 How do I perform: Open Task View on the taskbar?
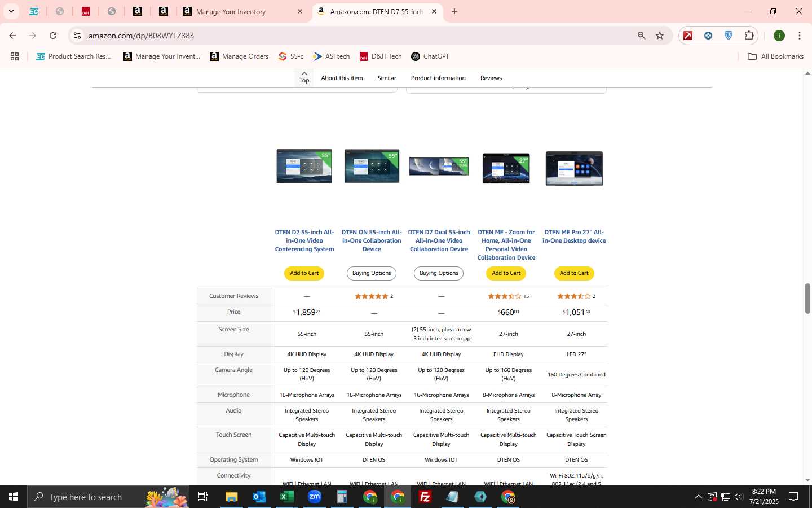(x=203, y=497)
